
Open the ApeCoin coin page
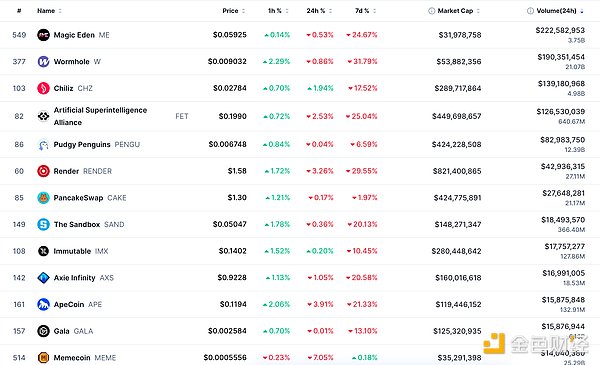tap(68, 305)
